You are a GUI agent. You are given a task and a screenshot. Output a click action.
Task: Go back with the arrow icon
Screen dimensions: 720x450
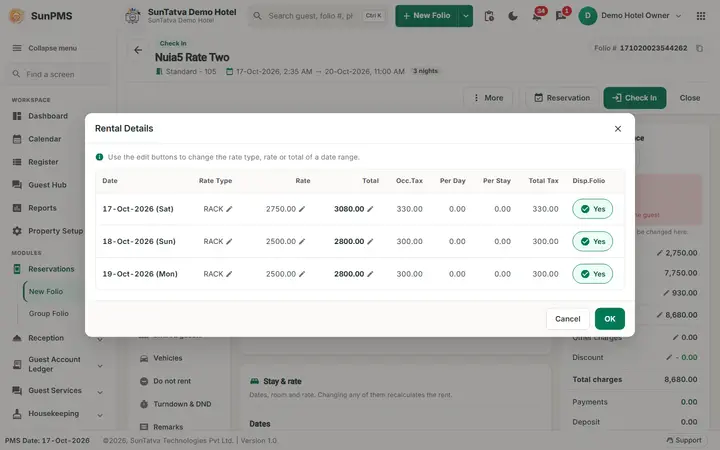pyautogui.click(x=138, y=50)
